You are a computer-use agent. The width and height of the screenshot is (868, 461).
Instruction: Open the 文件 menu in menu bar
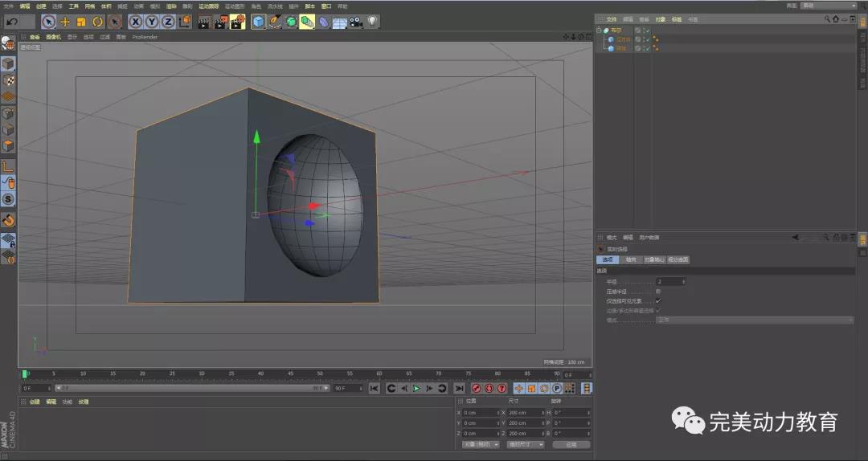point(8,6)
